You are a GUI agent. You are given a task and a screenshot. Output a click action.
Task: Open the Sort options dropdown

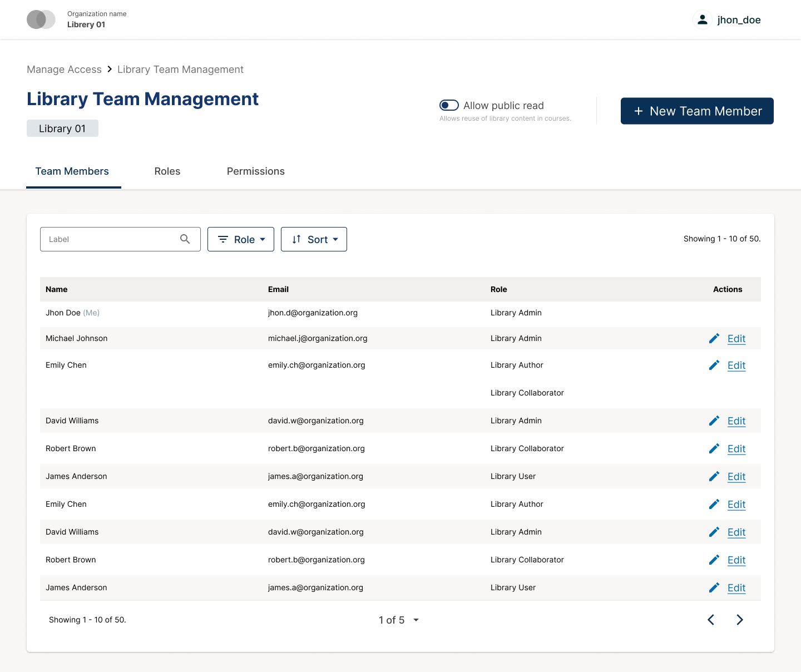tap(314, 239)
